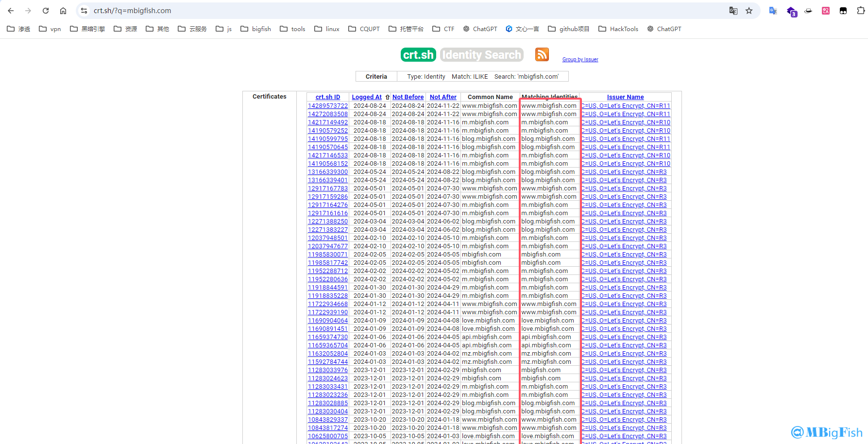This screenshot has width=868, height=444.
Task: Open the 资源 bookmark folder
Action: pyautogui.click(x=125, y=29)
